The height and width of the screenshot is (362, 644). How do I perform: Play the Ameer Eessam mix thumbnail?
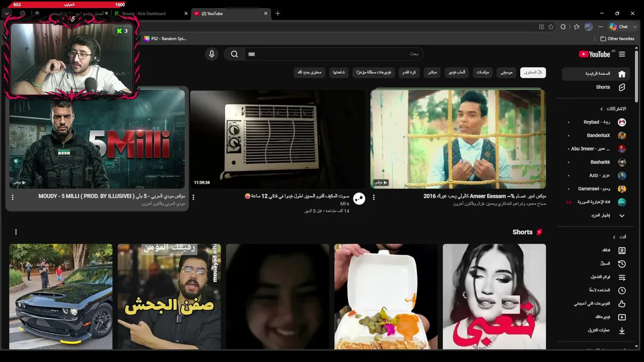458,139
